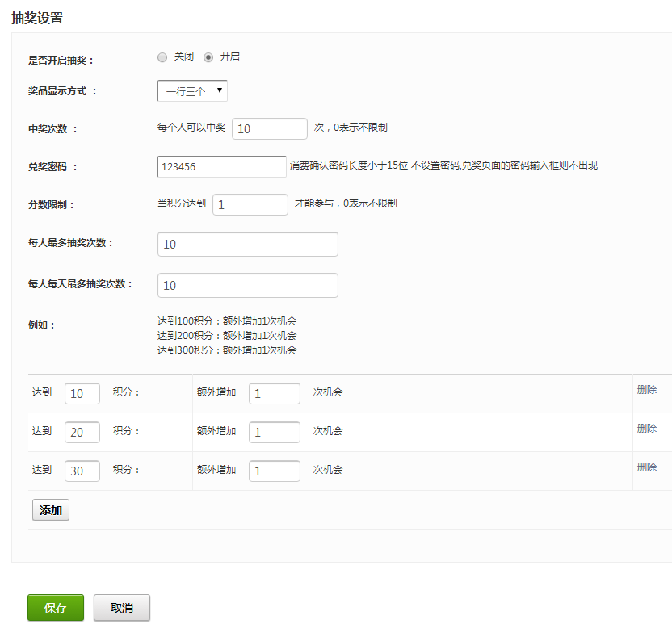Image resolution: width=672 pixels, height=624 pixels.
Task: Click the 达到 field containing 30
Action: pos(82,471)
